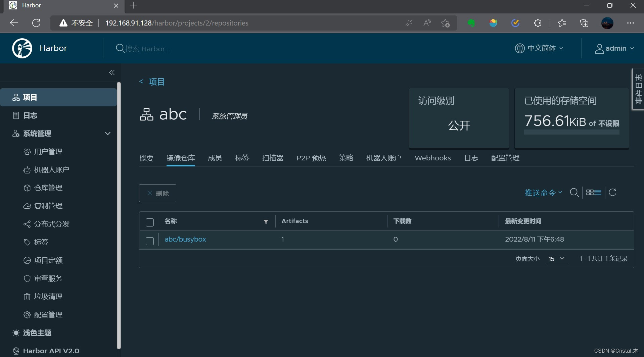This screenshot has height=357, width=644.
Task: Select all repositories checkbox in header
Action: tap(150, 222)
